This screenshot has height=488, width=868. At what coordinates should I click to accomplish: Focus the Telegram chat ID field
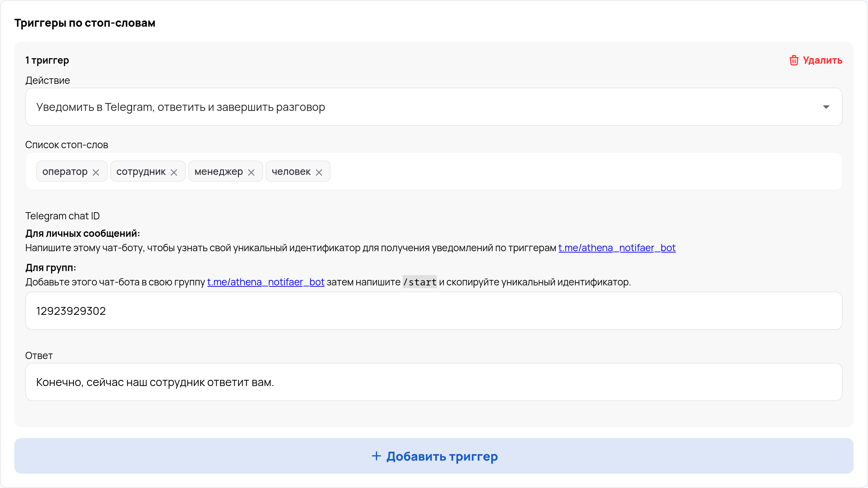433,311
